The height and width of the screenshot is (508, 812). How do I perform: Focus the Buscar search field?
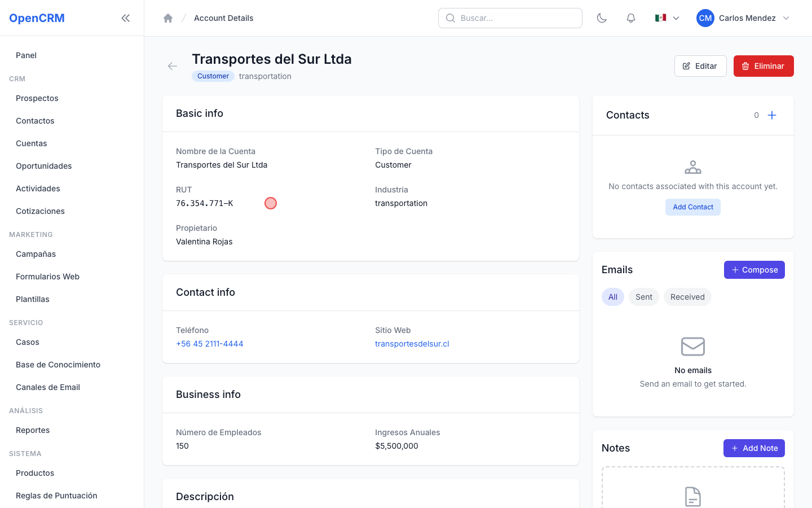click(x=510, y=18)
